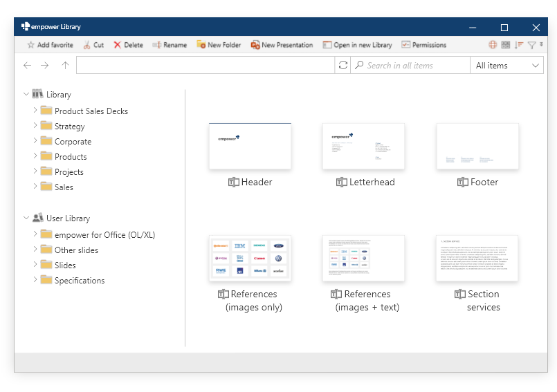Click New Presentation toolbar button
557x392 pixels.
pyautogui.click(x=282, y=45)
